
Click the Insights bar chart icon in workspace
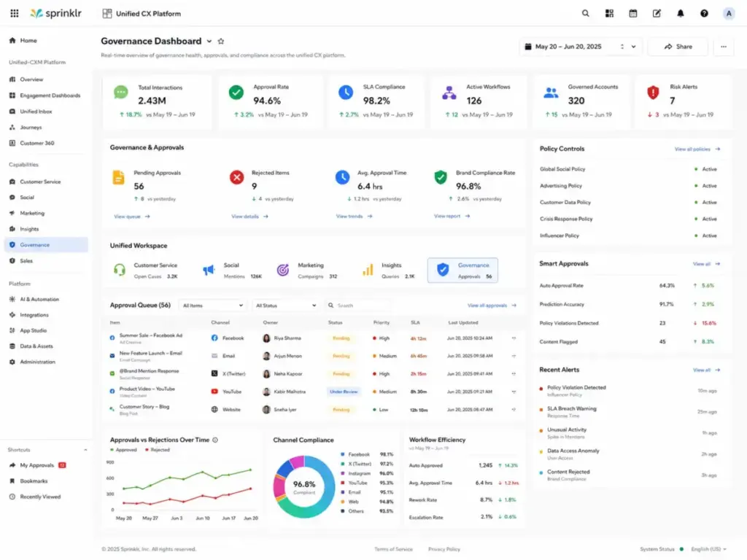[368, 270]
